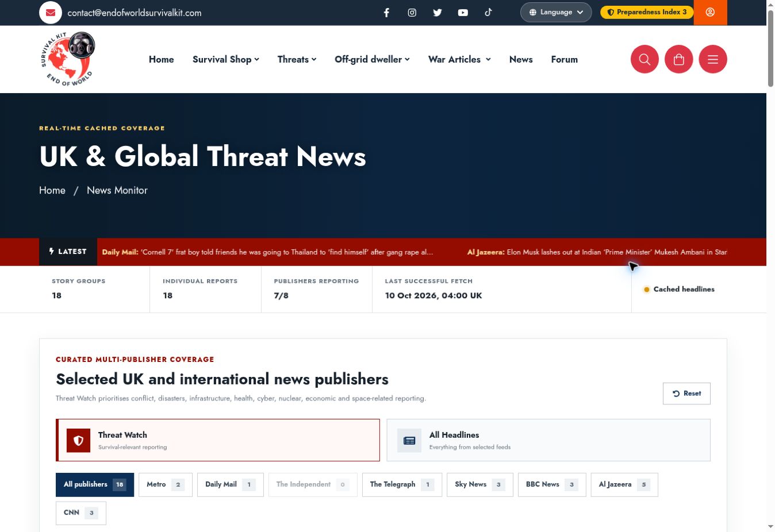The height and width of the screenshot is (532, 775).
Task: Expand the Off-grid dweller menu
Action: pyautogui.click(x=372, y=59)
